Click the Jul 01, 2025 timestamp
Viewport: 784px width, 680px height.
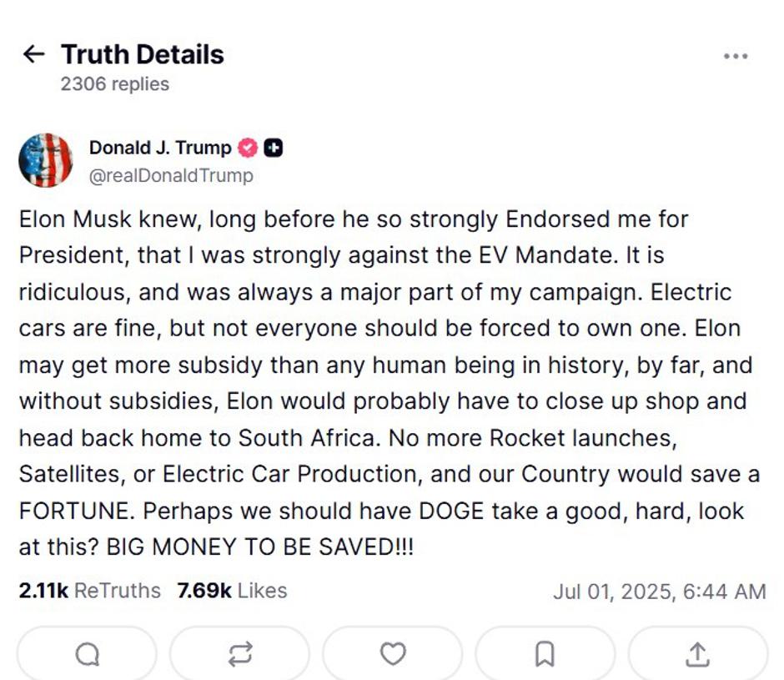pos(659,592)
